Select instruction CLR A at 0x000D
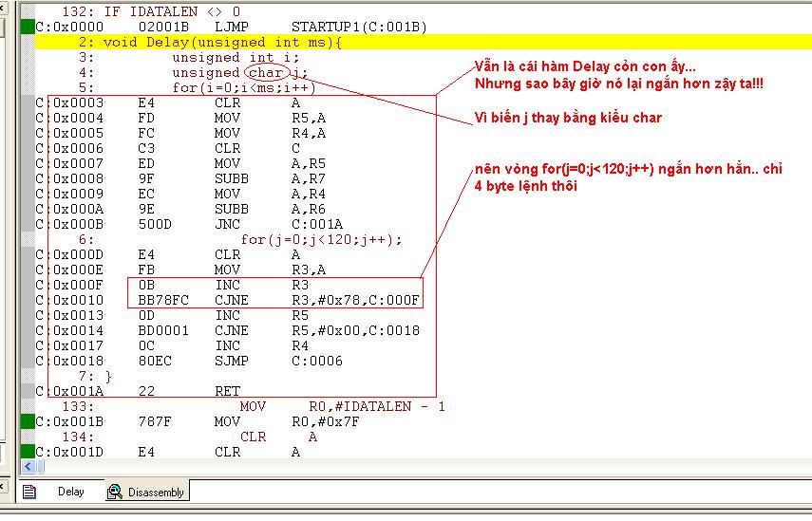 [168, 254]
